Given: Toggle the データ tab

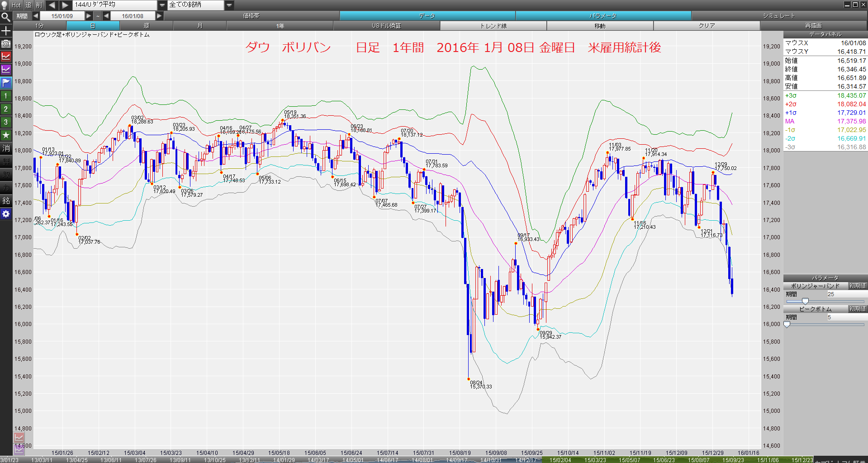Looking at the screenshot, I should [427, 16].
